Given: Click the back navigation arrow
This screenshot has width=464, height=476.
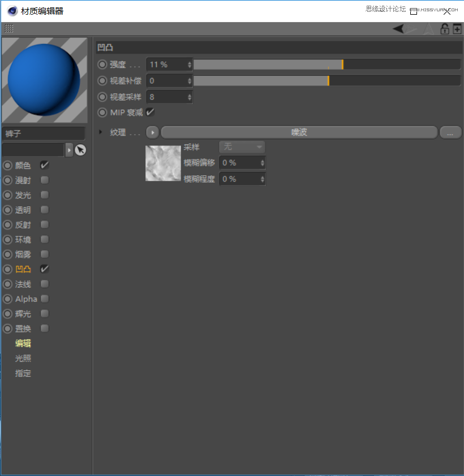Looking at the screenshot, I should pos(398,28).
